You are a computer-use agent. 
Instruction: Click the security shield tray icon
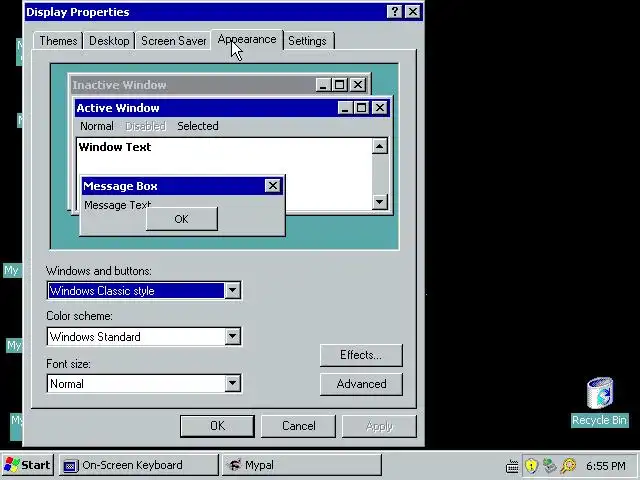point(531,465)
